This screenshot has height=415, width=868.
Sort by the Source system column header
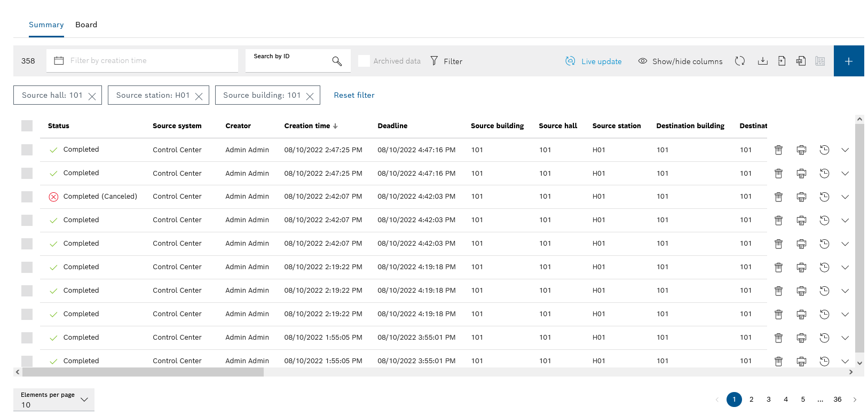pos(177,126)
